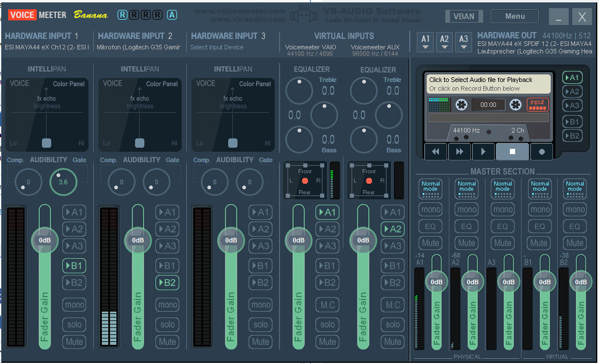Click Normal mode icon on A1 bus
This screenshot has width=599, height=364.
point(431,189)
